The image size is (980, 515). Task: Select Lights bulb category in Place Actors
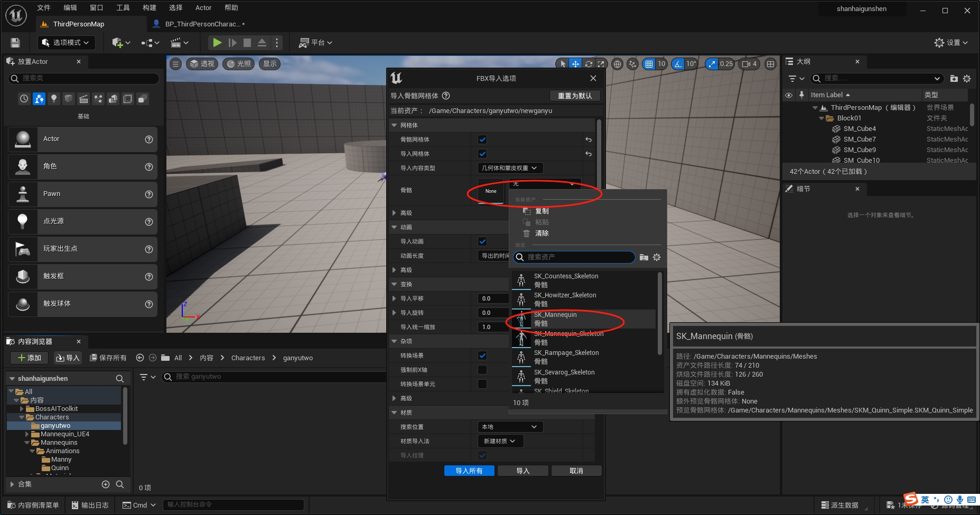coord(54,99)
